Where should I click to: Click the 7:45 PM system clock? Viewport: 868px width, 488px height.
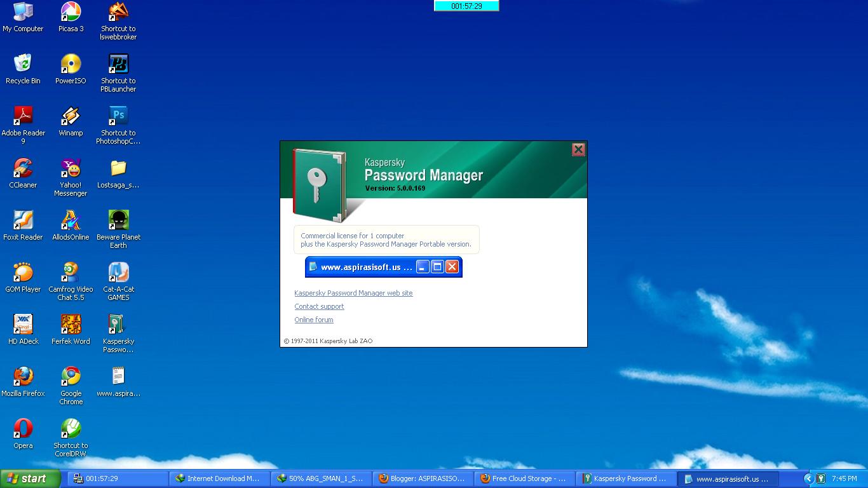pyautogui.click(x=844, y=478)
